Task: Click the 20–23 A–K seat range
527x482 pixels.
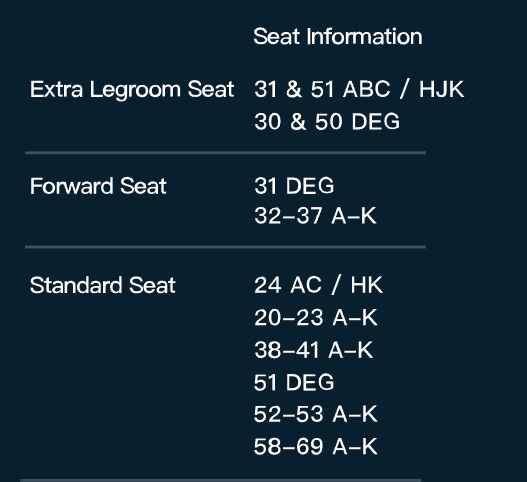Action: pos(316,317)
